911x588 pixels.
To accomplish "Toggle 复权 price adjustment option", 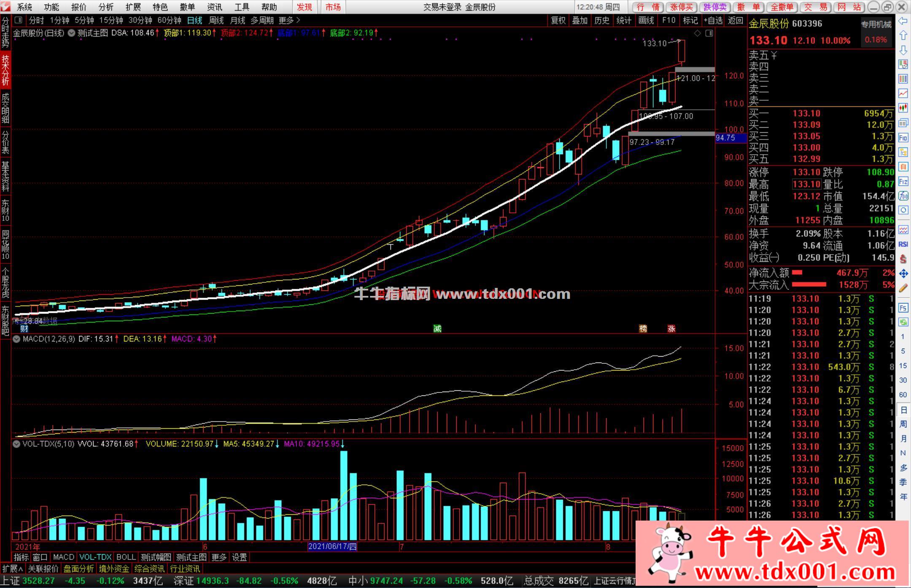I will [558, 20].
